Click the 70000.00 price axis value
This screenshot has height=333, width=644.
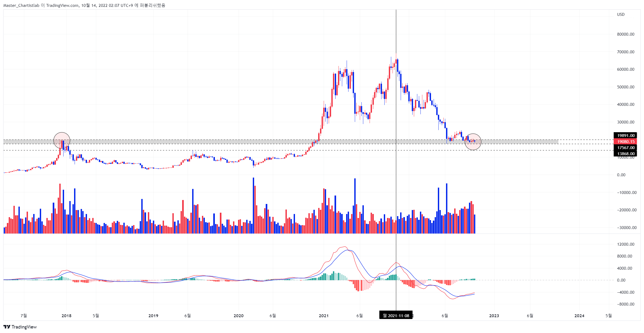click(x=626, y=52)
